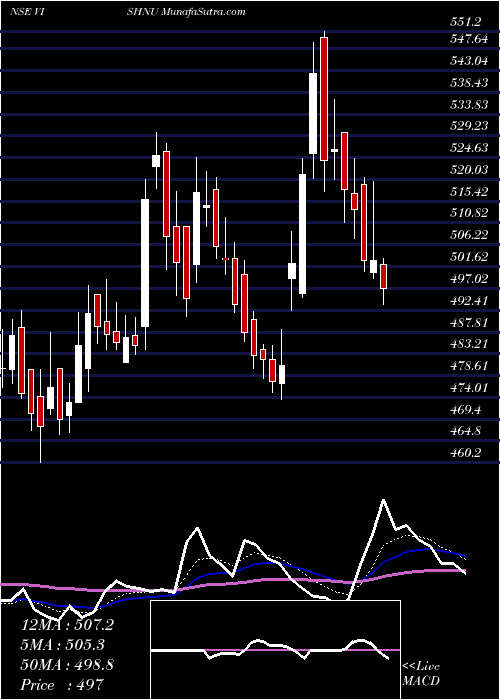Click the 12MA : 507.2 readout

(x=67, y=625)
